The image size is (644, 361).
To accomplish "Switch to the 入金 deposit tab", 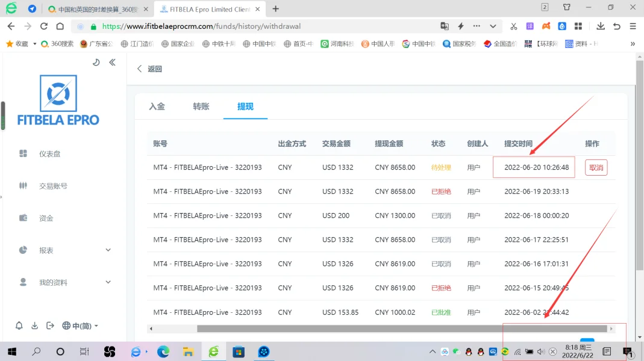I will click(x=157, y=106).
